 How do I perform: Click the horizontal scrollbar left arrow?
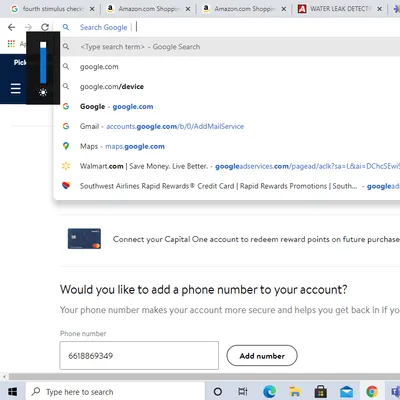click(x=4, y=377)
